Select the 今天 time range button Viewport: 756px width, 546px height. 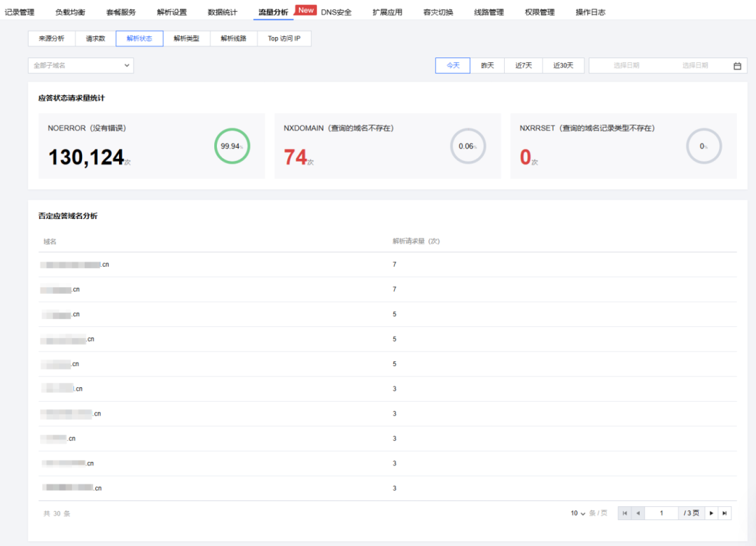tap(453, 66)
